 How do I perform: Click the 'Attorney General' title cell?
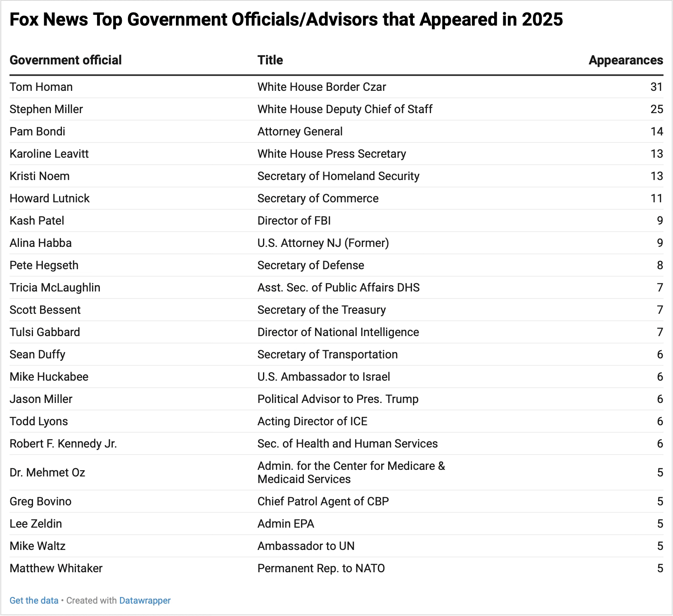tap(300, 131)
